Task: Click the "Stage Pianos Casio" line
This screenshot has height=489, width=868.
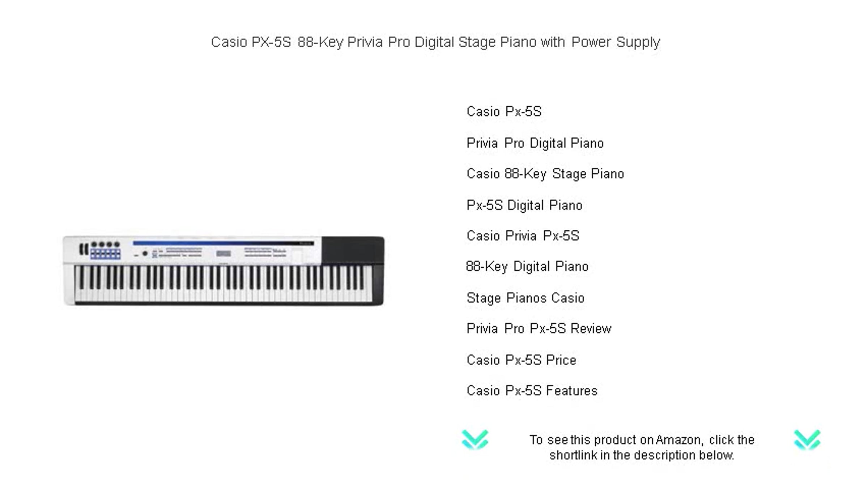Action: [x=525, y=298]
